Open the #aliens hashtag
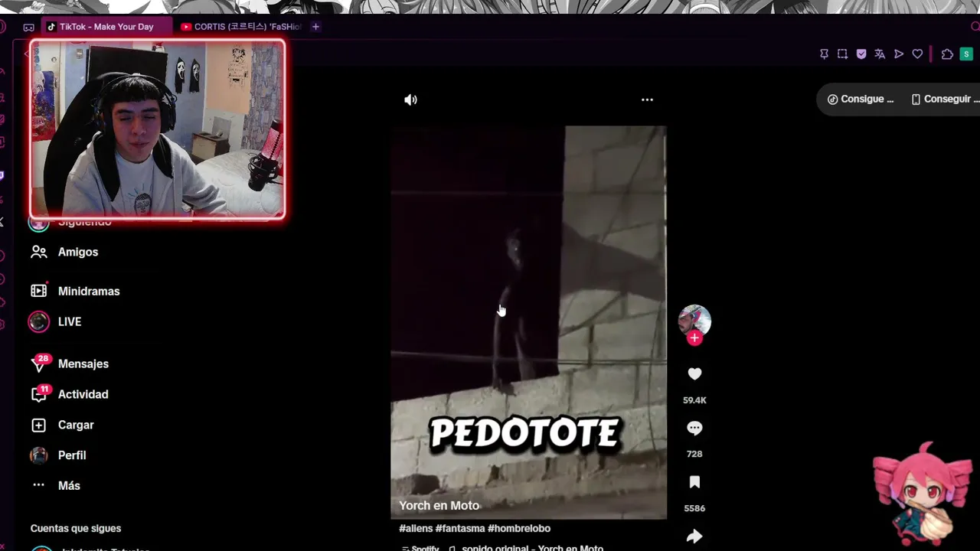The image size is (980, 551). click(416, 528)
